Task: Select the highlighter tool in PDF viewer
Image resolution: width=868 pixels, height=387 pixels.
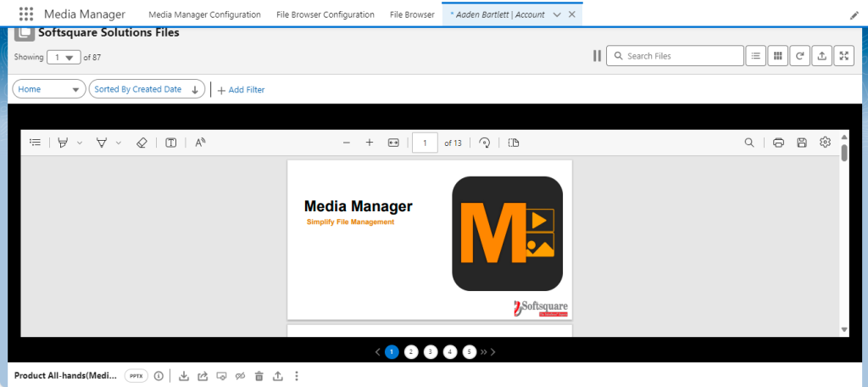Action: pos(63,143)
